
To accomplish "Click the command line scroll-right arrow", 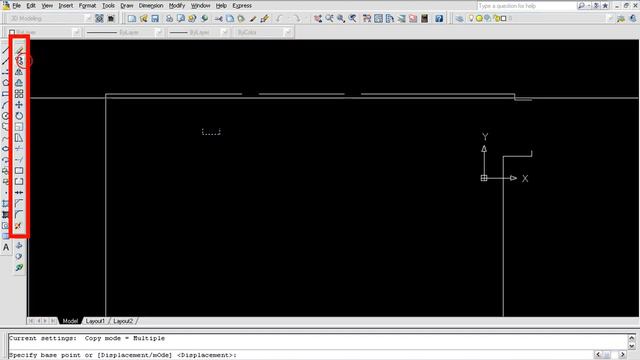I will pos(622,354).
